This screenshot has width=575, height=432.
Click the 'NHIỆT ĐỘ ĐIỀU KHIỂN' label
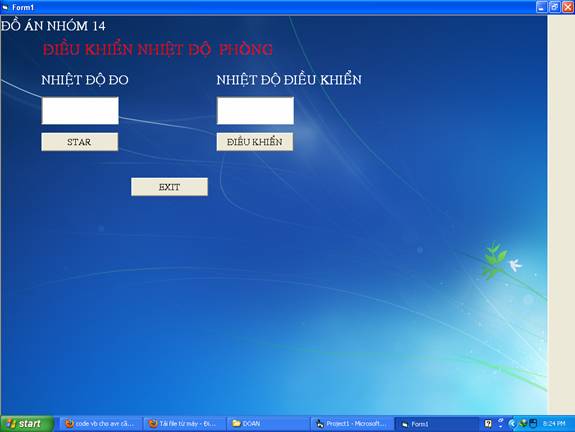point(289,79)
